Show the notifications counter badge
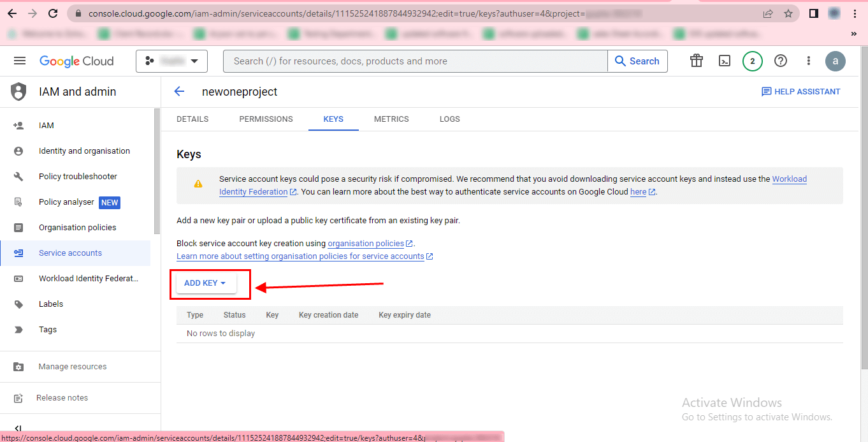The width and height of the screenshot is (868, 442). pyautogui.click(x=753, y=61)
